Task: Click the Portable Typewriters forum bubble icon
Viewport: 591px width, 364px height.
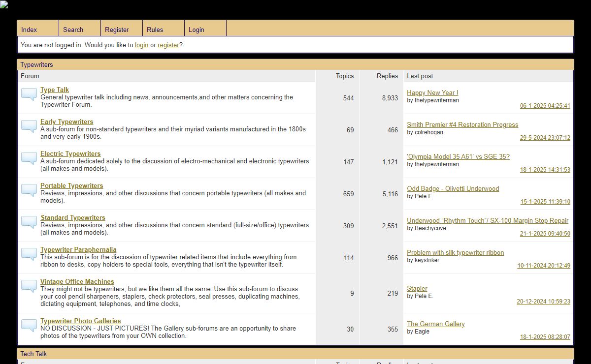Action: pos(29,190)
